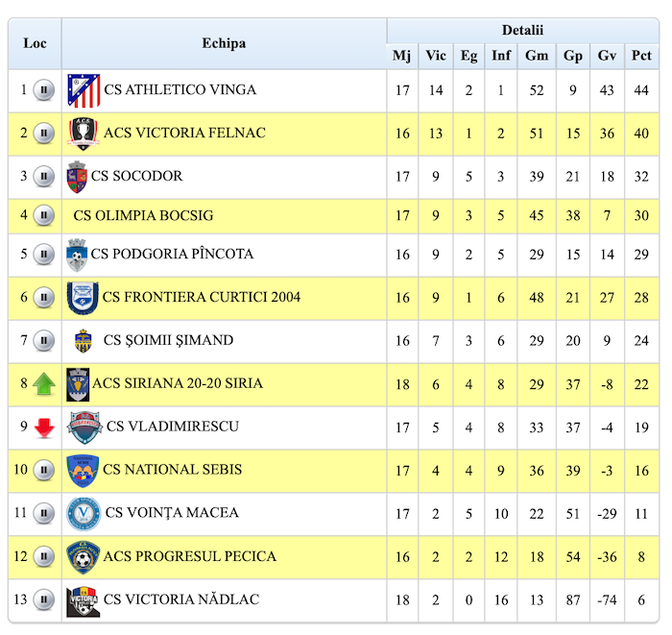Click the unchanged-position icon beside rank 1
Viewport: 672px width, 635px height.
click(x=44, y=90)
